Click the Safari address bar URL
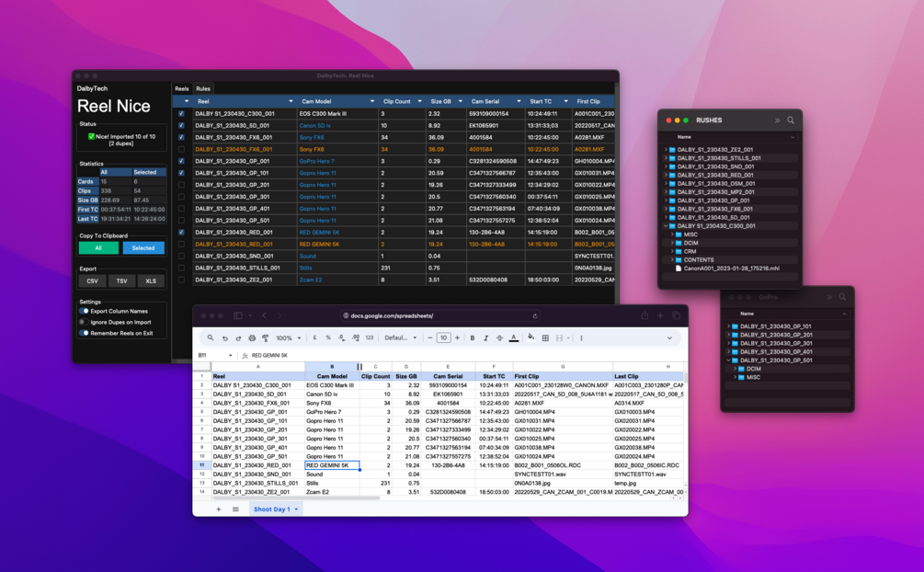The image size is (924, 572). (392, 316)
